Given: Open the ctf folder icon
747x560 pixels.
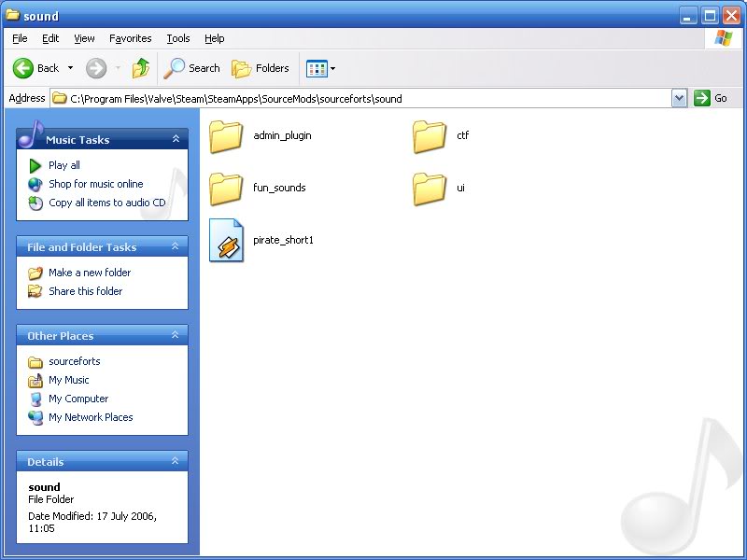Looking at the screenshot, I should coord(430,136).
